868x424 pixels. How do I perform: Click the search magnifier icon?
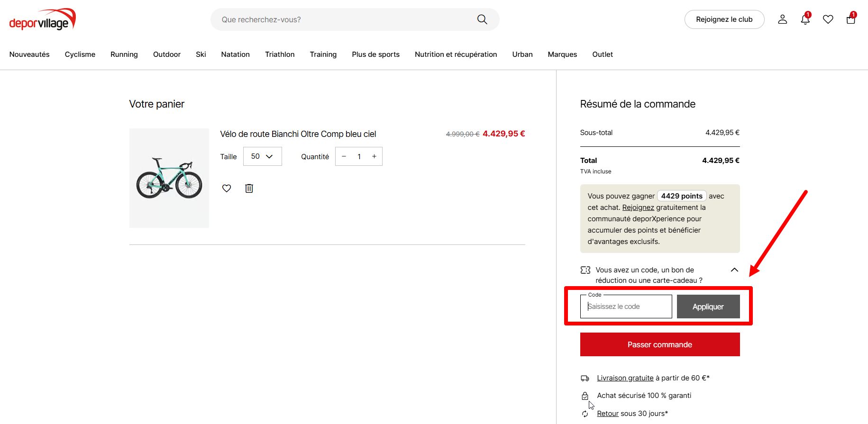482,19
